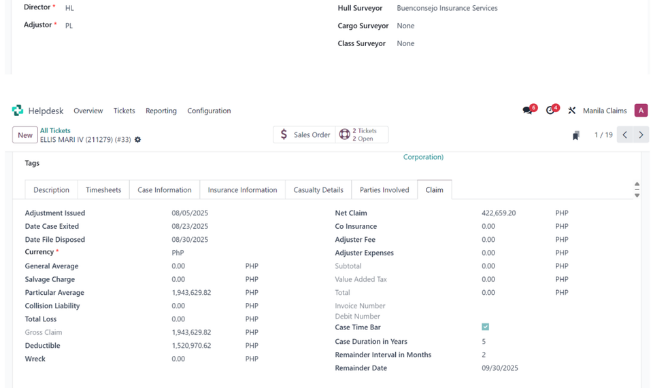Image resolution: width=653 pixels, height=388 pixels.
Task: Click the Particular Average amount
Action: point(191,293)
